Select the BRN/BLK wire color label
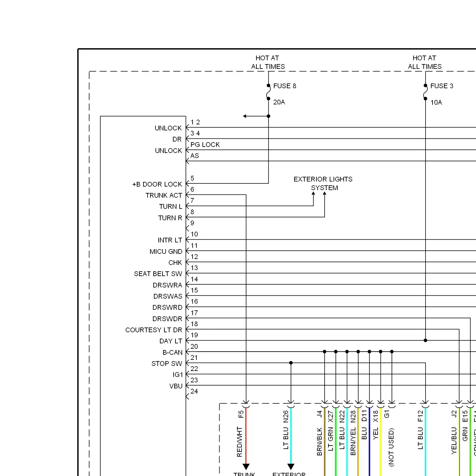Image resolution: width=476 pixels, height=476 pixels. 319,442
